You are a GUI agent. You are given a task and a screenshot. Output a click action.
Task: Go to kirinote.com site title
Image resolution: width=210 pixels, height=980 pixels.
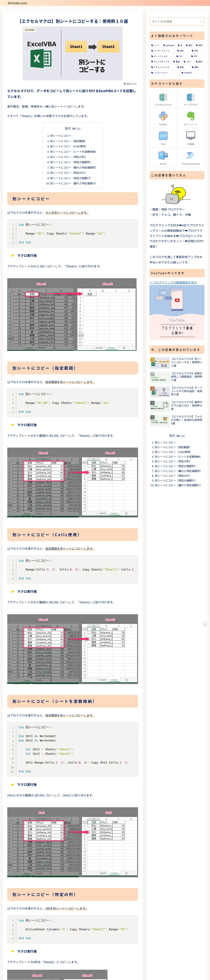[17, 3]
